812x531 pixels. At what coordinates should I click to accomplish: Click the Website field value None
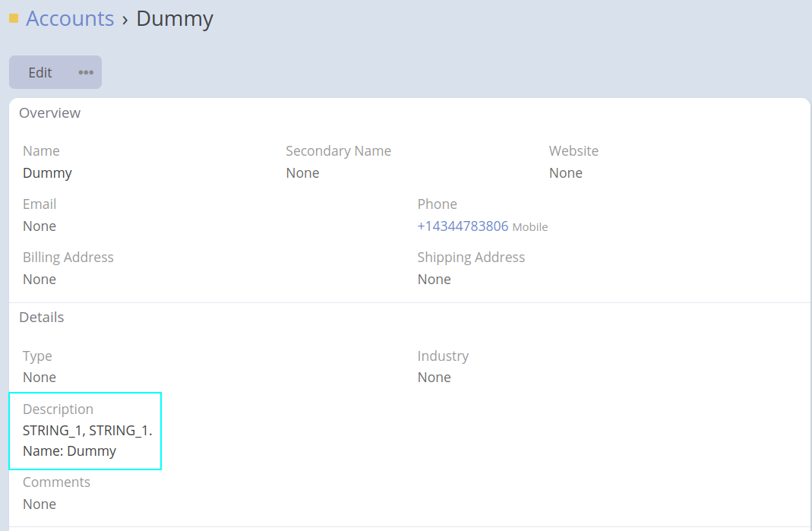pyautogui.click(x=566, y=173)
